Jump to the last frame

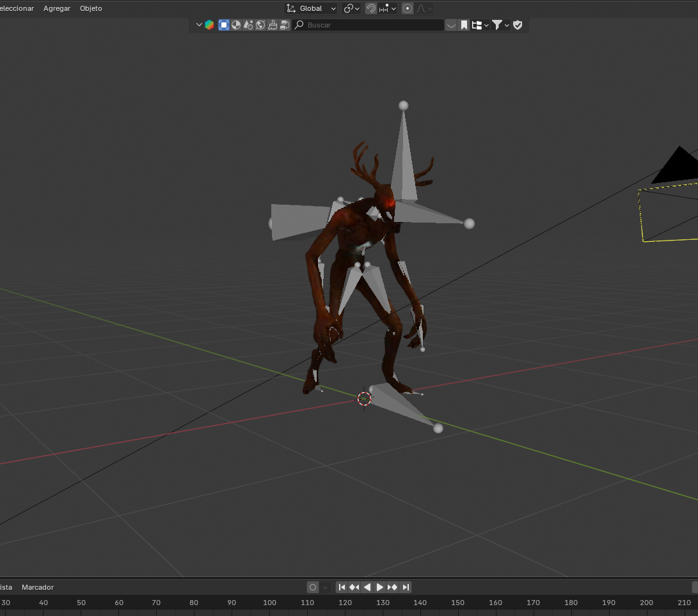[405, 587]
